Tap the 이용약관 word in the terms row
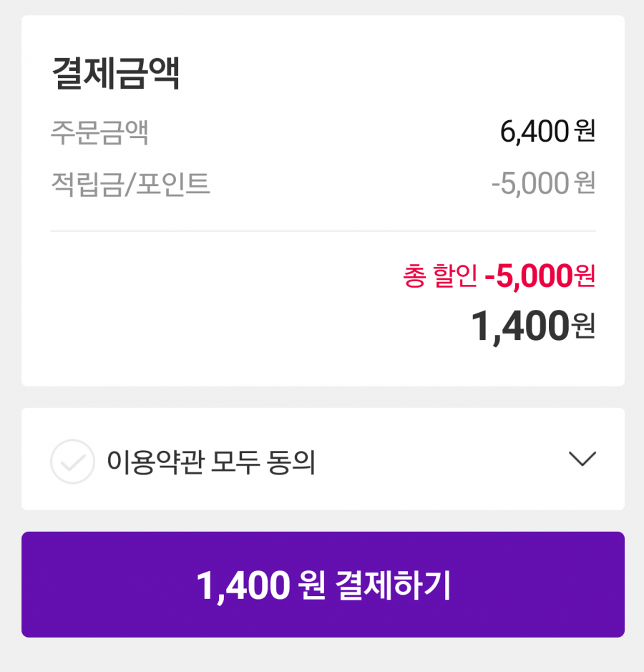Viewport: 644px width, 672px height. point(155,462)
